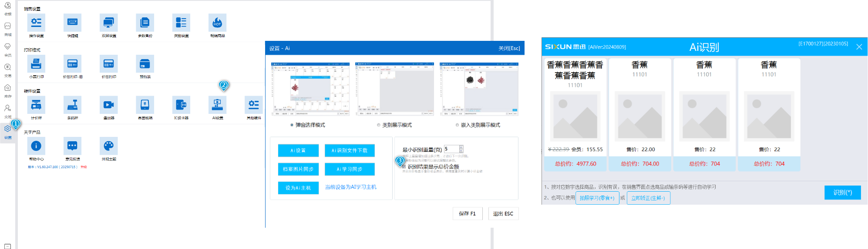Click the 升级 link beside the version number
This screenshot has height=249, width=868.
pyautogui.click(x=84, y=167)
